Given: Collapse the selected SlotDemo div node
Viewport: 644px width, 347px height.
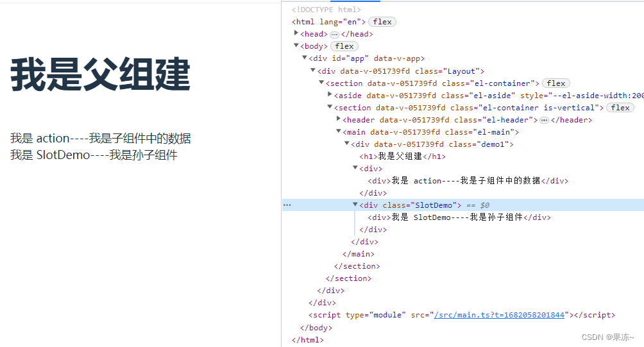Looking at the screenshot, I should (x=355, y=205).
